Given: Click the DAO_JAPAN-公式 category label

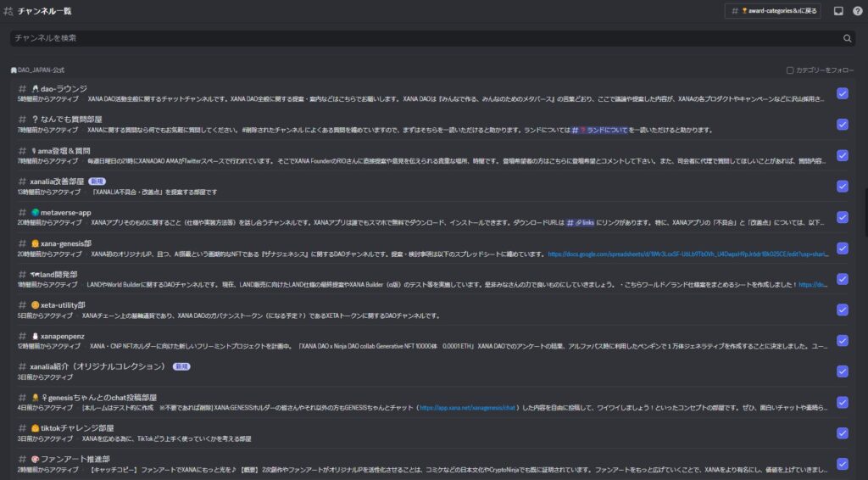Looking at the screenshot, I should (x=41, y=70).
